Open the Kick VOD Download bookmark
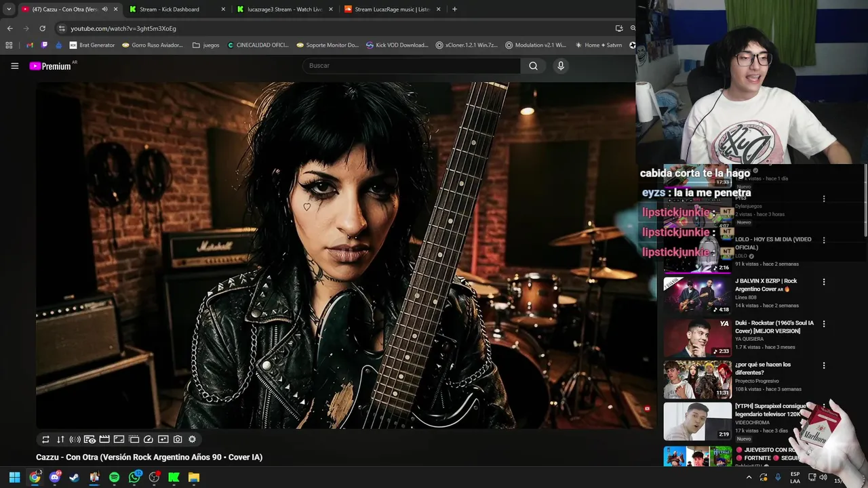Viewport: 868px width, 488px height. point(397,45)
